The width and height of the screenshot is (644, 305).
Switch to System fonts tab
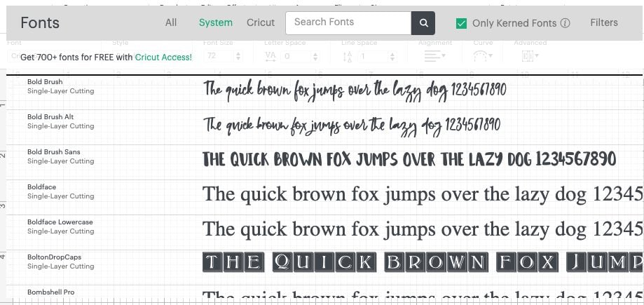tap(216, 22)
